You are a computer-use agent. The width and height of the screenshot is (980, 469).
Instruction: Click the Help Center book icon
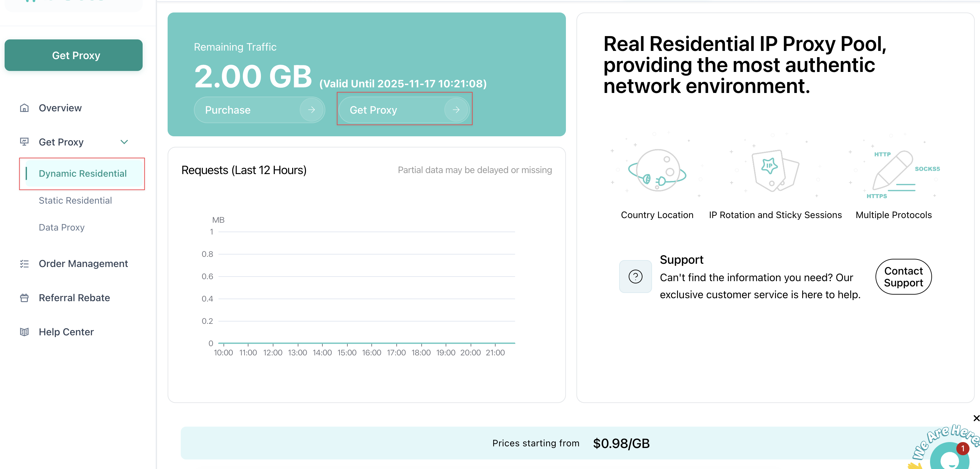tap(24, 332)
